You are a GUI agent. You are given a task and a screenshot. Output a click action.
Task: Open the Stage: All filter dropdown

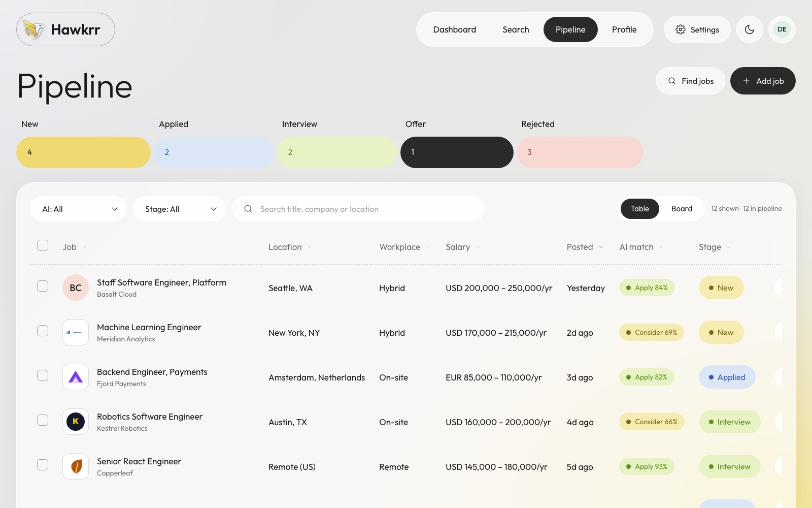[x=179, y=209]
